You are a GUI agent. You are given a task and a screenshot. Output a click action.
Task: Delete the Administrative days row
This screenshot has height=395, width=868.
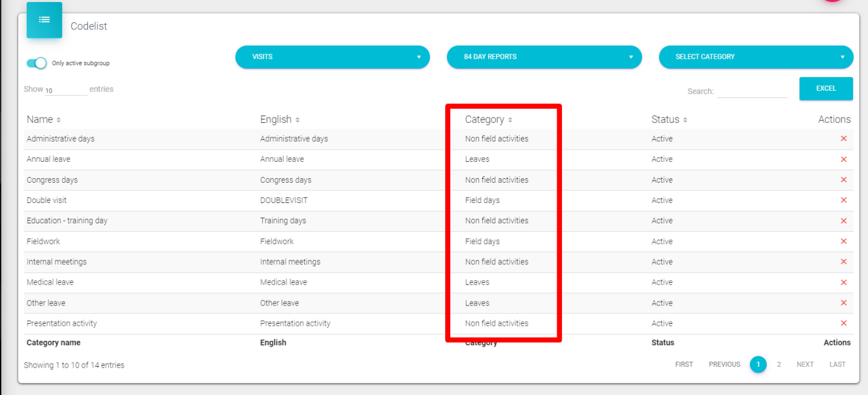point(843,138)
